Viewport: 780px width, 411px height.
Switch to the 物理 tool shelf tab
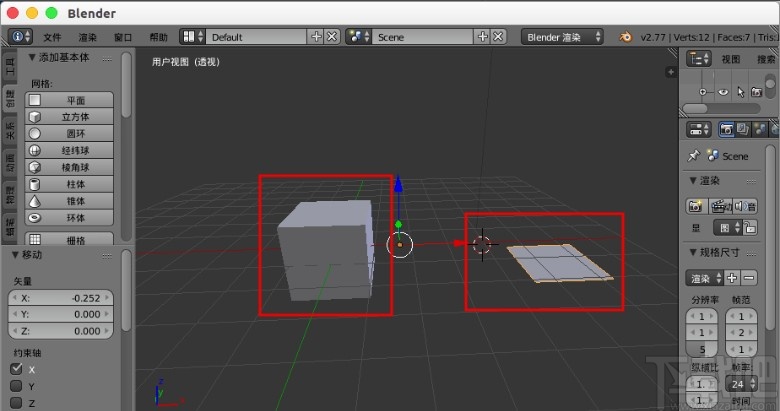9,196
